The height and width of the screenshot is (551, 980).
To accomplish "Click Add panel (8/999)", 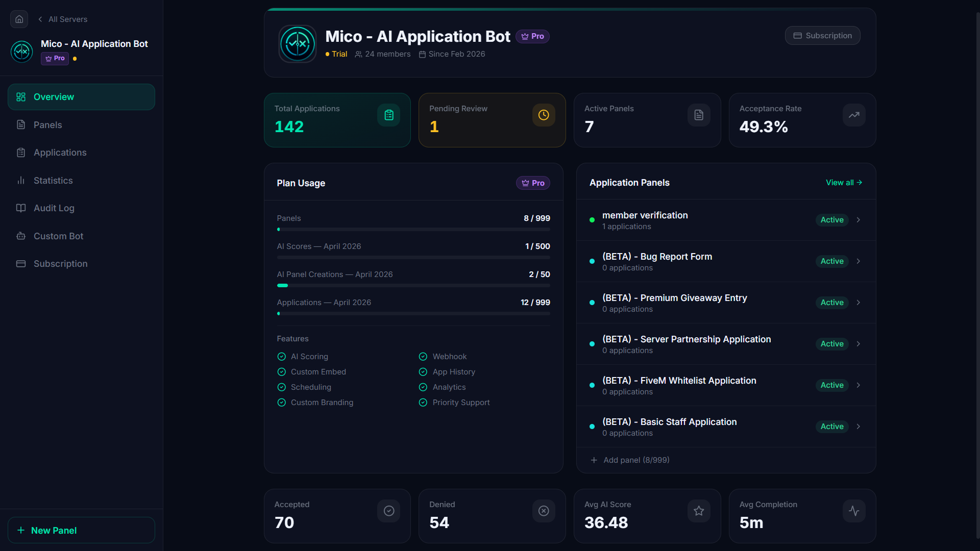I will pyautogui.click(x=630, y=460).
